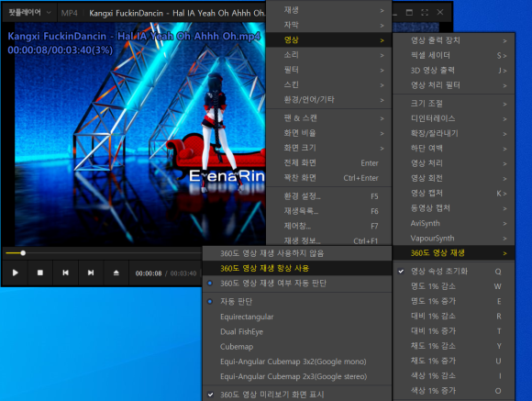
Task: Close the PotPlayer window
Action: [x=440, y=13]
